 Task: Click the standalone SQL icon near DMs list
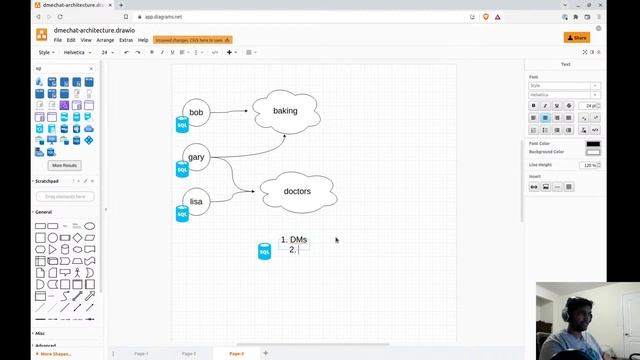264,251
